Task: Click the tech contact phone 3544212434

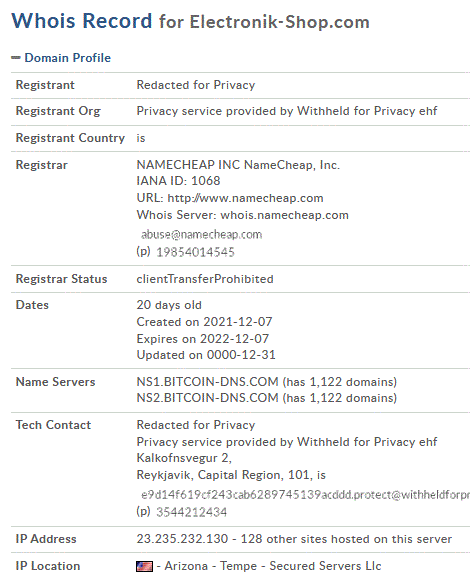Action: point(192,512)
